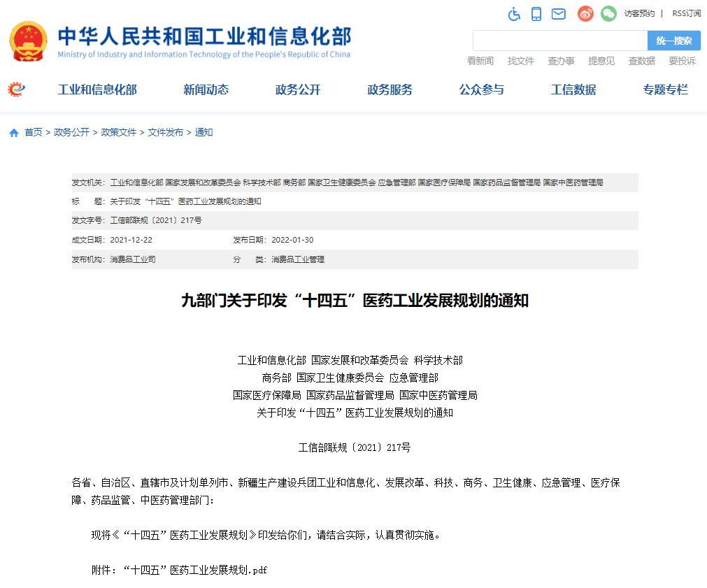Open the accessibility wheelchair icon
Viewport: 707px width, 588px height.
514,14
